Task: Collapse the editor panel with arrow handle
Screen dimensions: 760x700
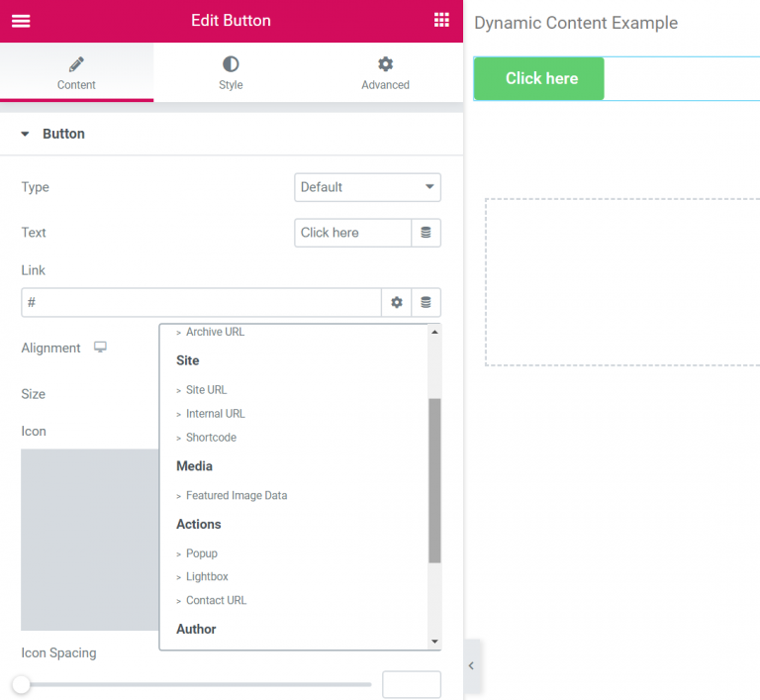Action: [x=472, y=666]
